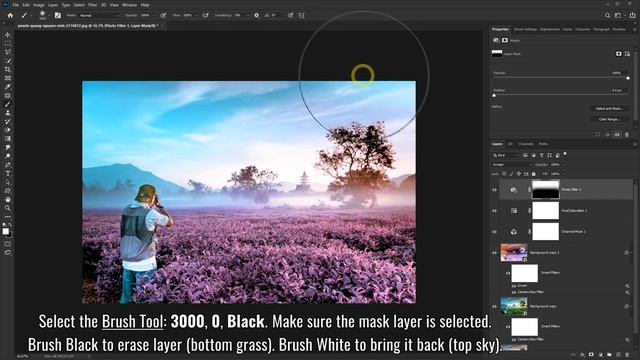The width and height of the screenshot is (640, 360).
Task: Open the Flow value dropdown arrow
Action: pyautogui.click(x=197, y=16)
